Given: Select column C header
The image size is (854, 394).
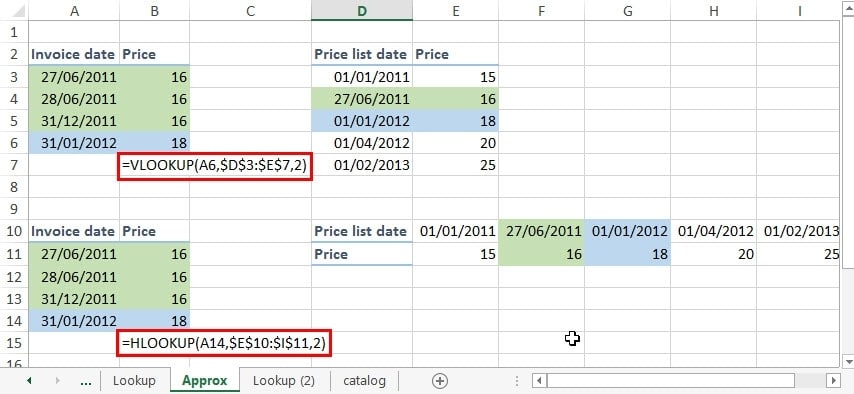Looking at the screenshot, I should [251, 10].
